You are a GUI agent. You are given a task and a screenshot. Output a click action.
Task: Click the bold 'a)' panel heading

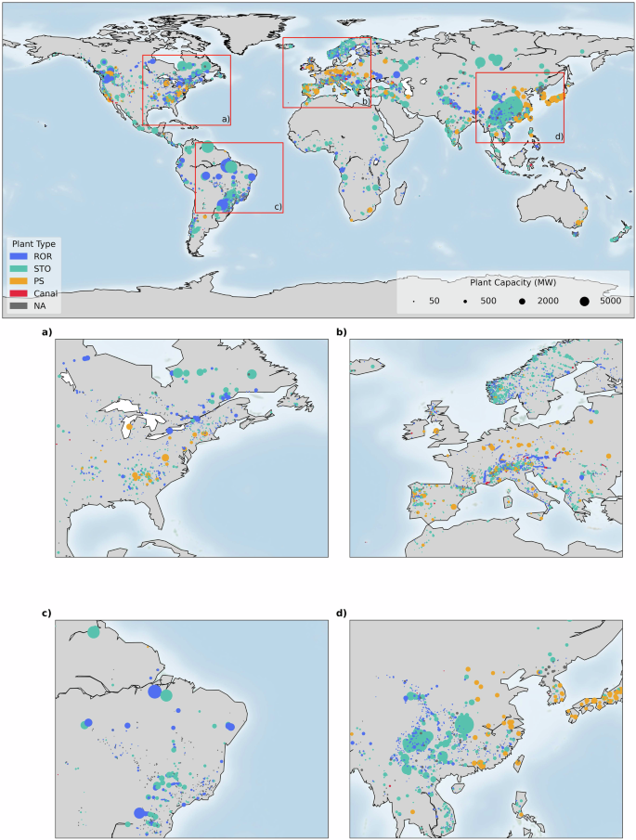tap(46, 332)
